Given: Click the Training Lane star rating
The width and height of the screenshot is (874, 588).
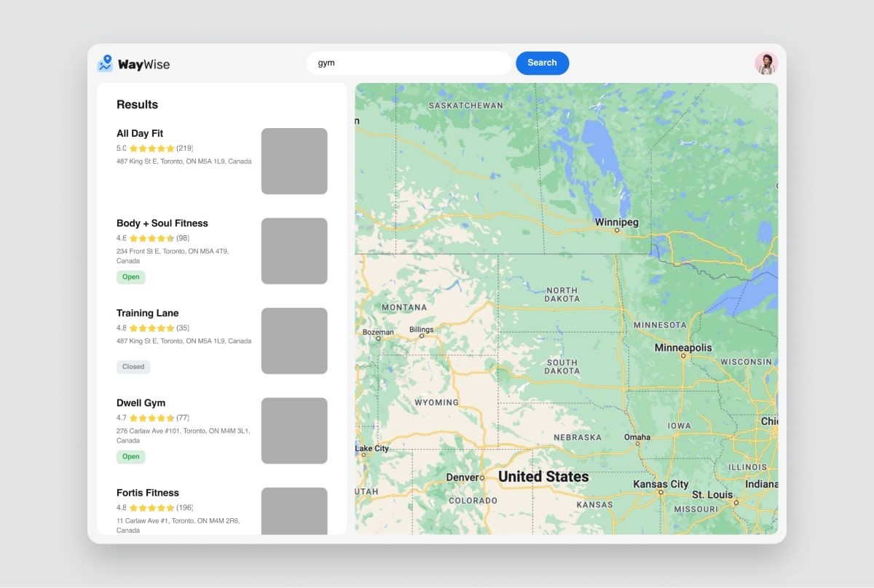Looking at the screenshot, I should (x=152, y=328).
